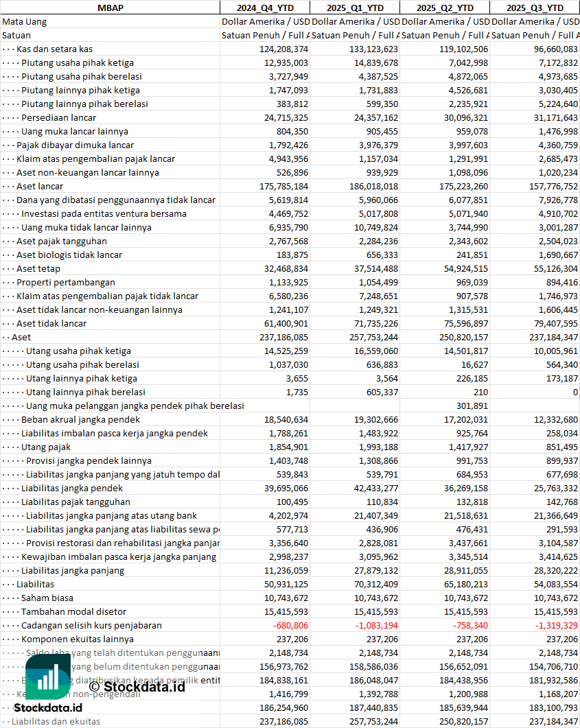
Task: Select the MBAP header cell
Action: tap(110, 8)
